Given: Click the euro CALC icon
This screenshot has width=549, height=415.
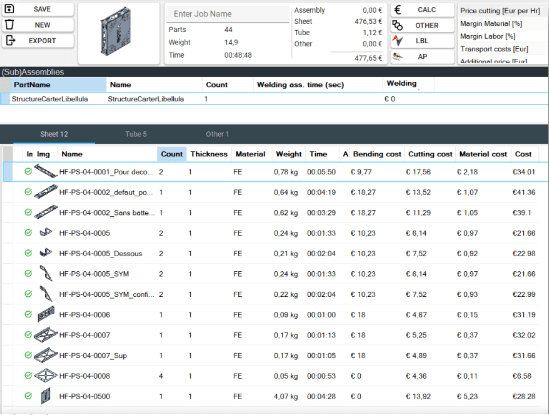Looking at the screenshot, I should pos(397,9).
